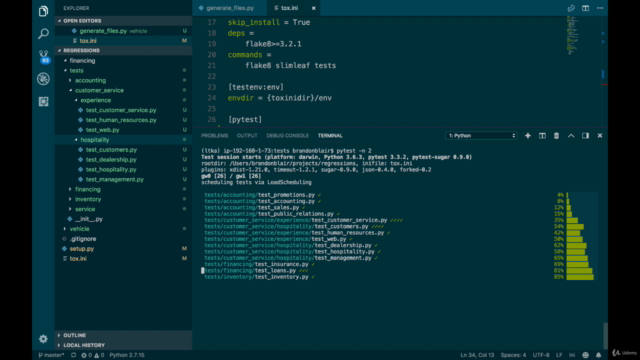Open the Search view icon
Screen dimensions: 640x360
click(43, 33)
